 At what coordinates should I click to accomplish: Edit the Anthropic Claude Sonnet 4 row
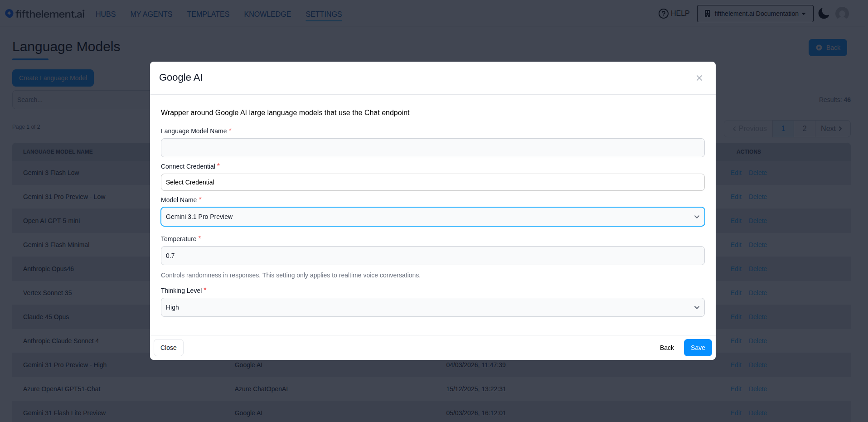(x=736, y=341)
